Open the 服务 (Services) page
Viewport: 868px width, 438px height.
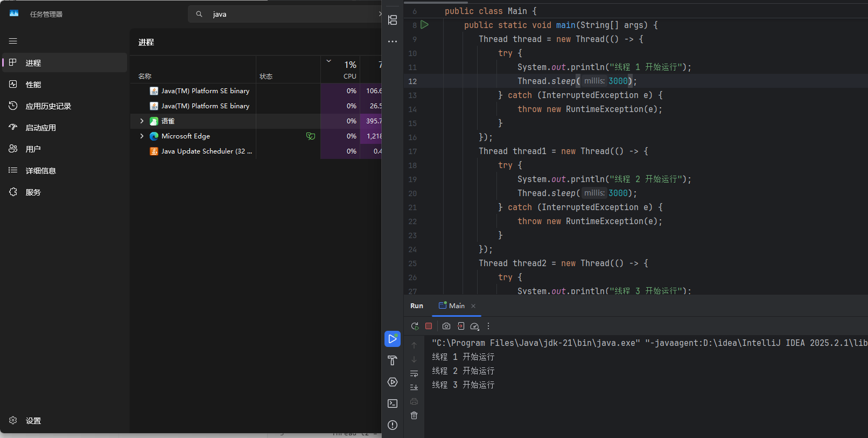(x=65, y=192)
